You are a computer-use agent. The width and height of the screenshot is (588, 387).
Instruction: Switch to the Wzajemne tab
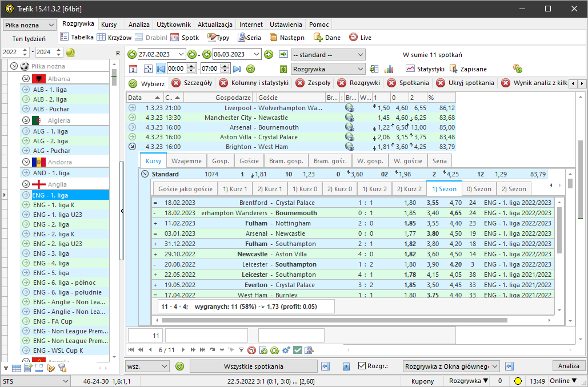(186, 162)
